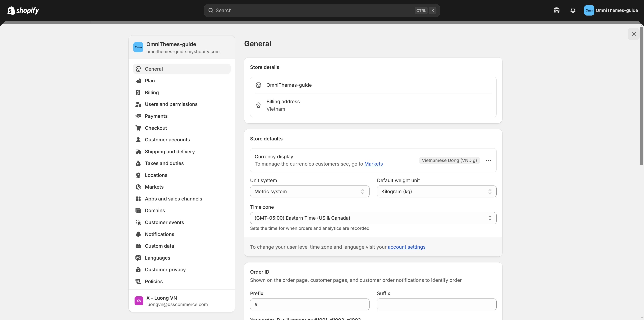Open Domains settings
This screenshot has height=320, width=644.
click(182, 211)
